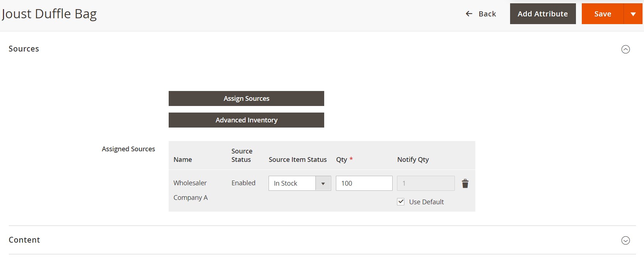This screenshot has height=258, width=644.
Task: Open the Assign Sources dialog
Action: pyautogui.click(x=246, y=99)
